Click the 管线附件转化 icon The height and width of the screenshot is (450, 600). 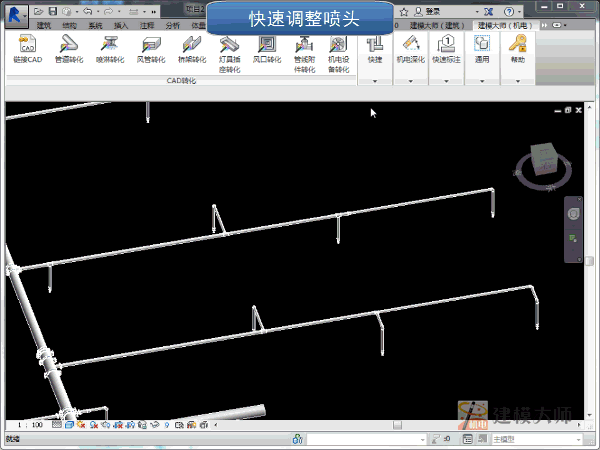coord(304,44)
